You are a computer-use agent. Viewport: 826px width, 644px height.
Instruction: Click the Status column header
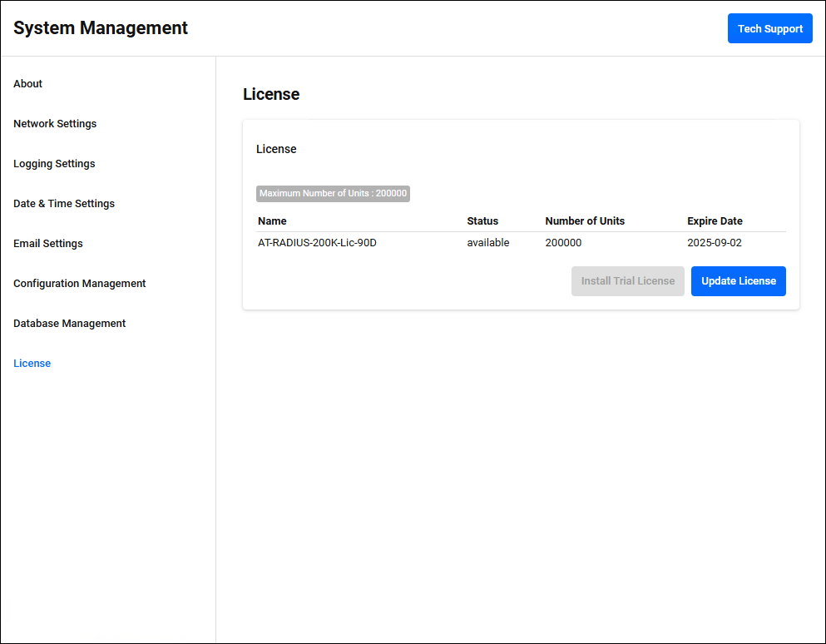point(482,221)
